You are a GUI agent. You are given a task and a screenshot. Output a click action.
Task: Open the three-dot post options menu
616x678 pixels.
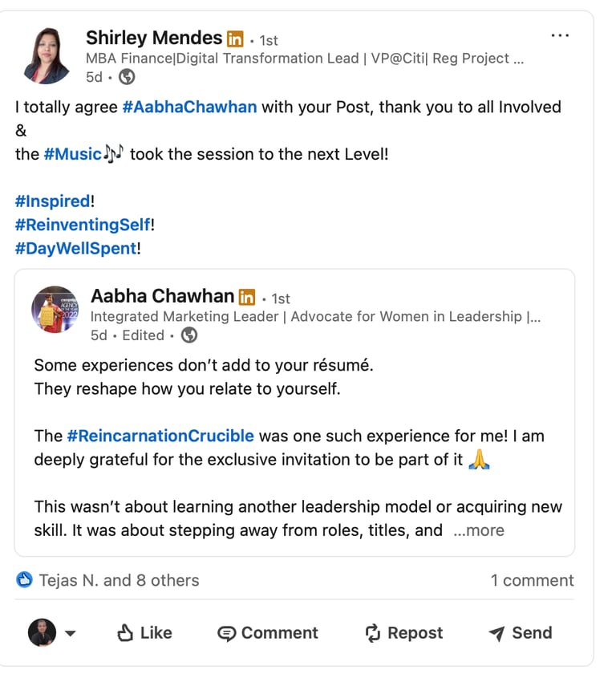(x=560, y=36)
